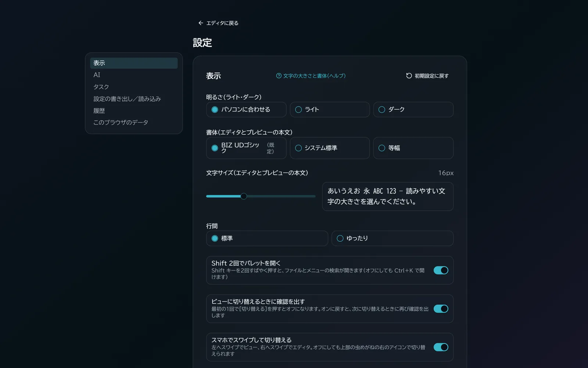Click the font size slider handle

(x=244, y=196)
